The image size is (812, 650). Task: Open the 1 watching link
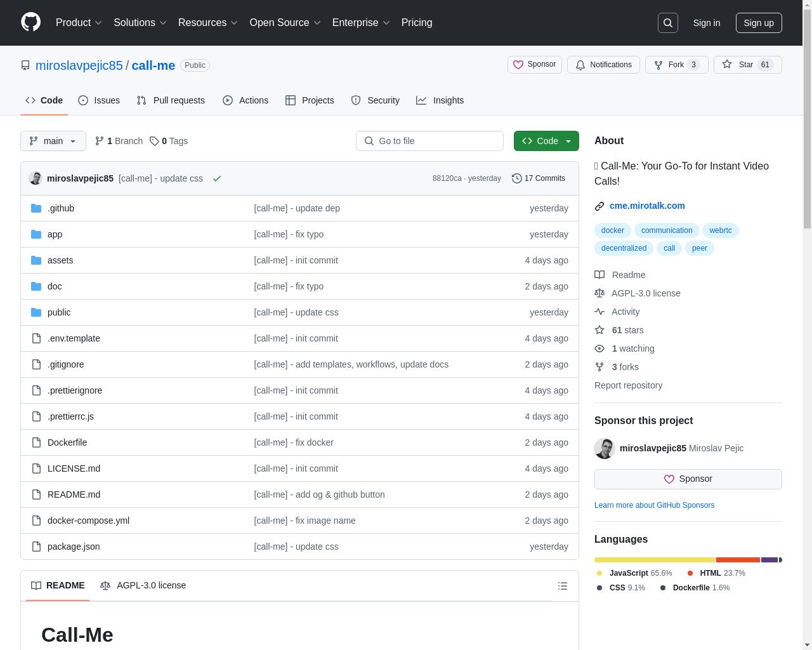(624, 348)
